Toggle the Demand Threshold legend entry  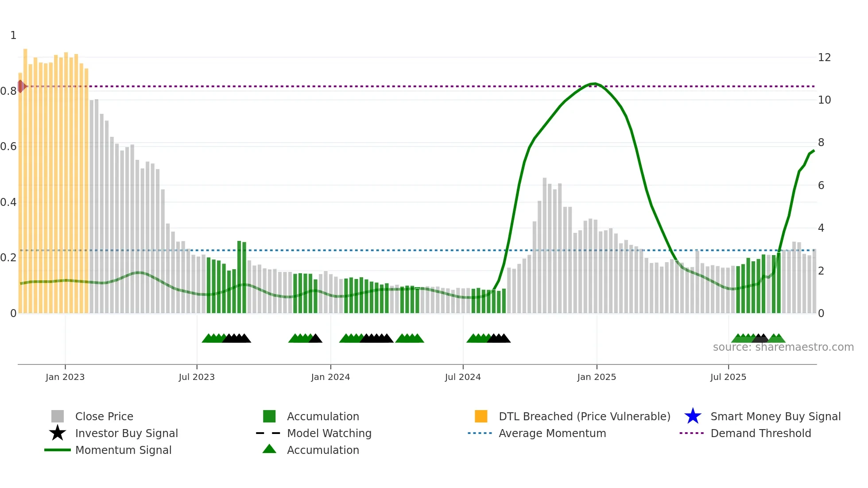[760, 433]
